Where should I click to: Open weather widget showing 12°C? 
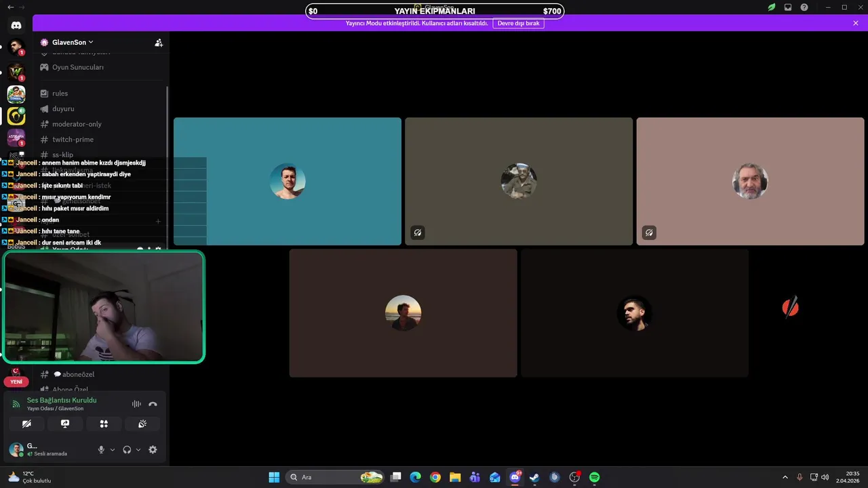click(29, 477)
